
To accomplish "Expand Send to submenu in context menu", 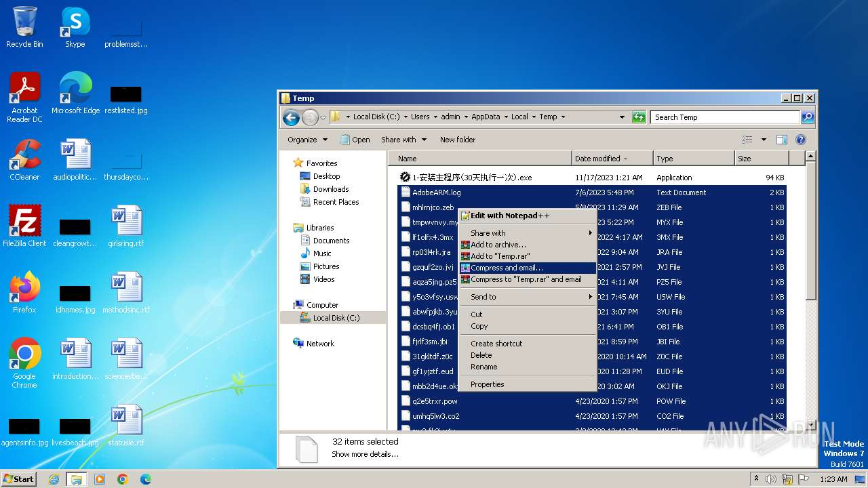I will [528, 297].
